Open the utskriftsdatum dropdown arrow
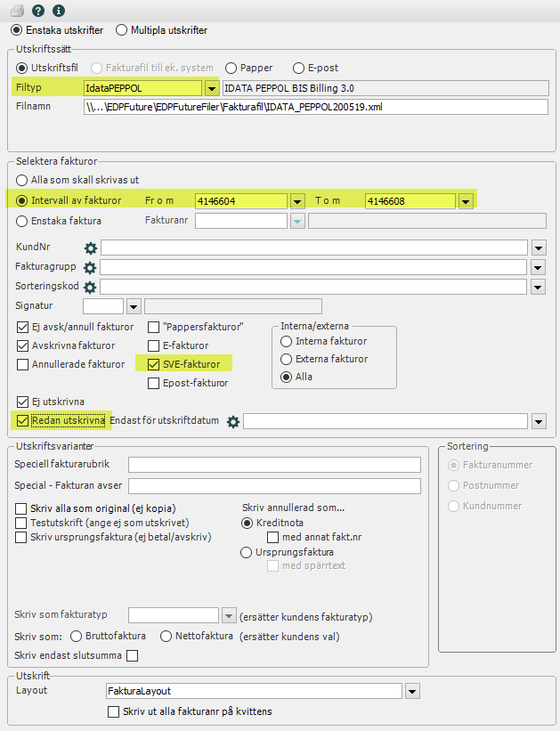The height and width of the screenshot is (731, 560). tap(539, 422)
